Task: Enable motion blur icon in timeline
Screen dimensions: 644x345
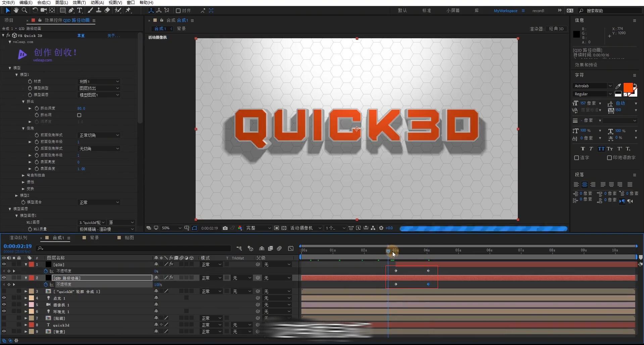Action: coord(279,248)
